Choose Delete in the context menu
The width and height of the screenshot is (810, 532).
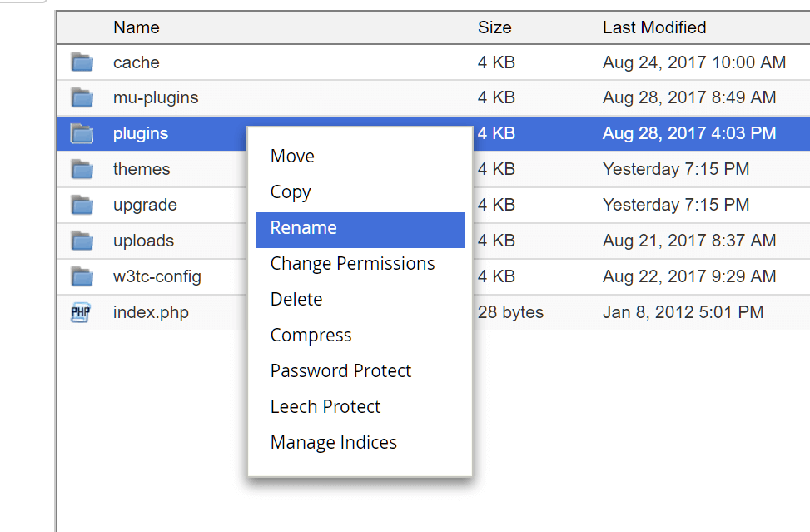click(x=296, y=300)
